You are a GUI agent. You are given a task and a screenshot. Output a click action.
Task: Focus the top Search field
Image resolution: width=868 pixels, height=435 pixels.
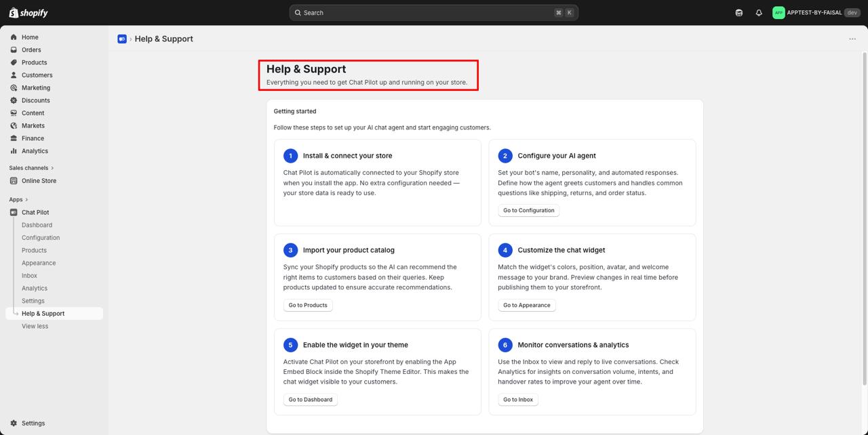tap(434, 13)
